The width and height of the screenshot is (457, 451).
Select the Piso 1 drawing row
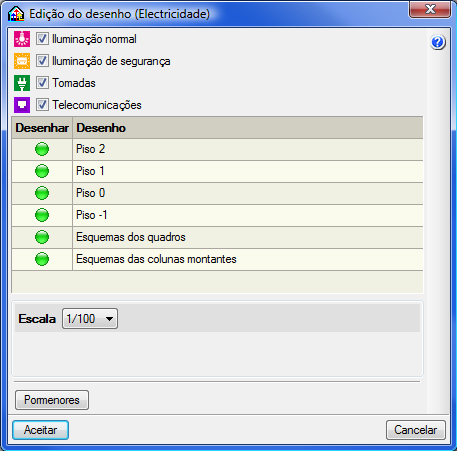[217, 171]
